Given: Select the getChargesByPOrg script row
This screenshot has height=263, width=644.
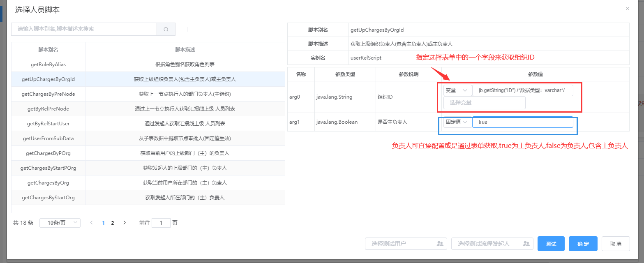Looking at the screenshot, I should [x=148, y=153].
